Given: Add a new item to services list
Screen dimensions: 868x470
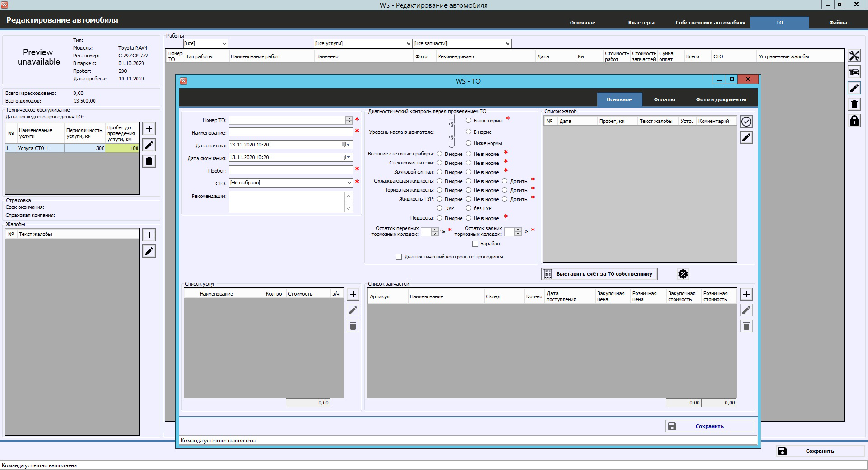Looking at the screenshot, I should coord(353,295).
